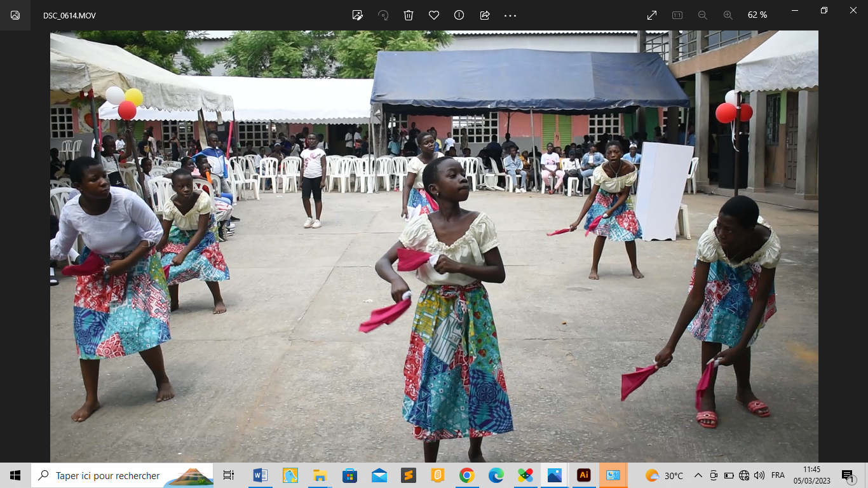Viewport: 868px width, 488px height.
Task: Open the Photos app icon at top-left
Action: click(x=15, y=15)
